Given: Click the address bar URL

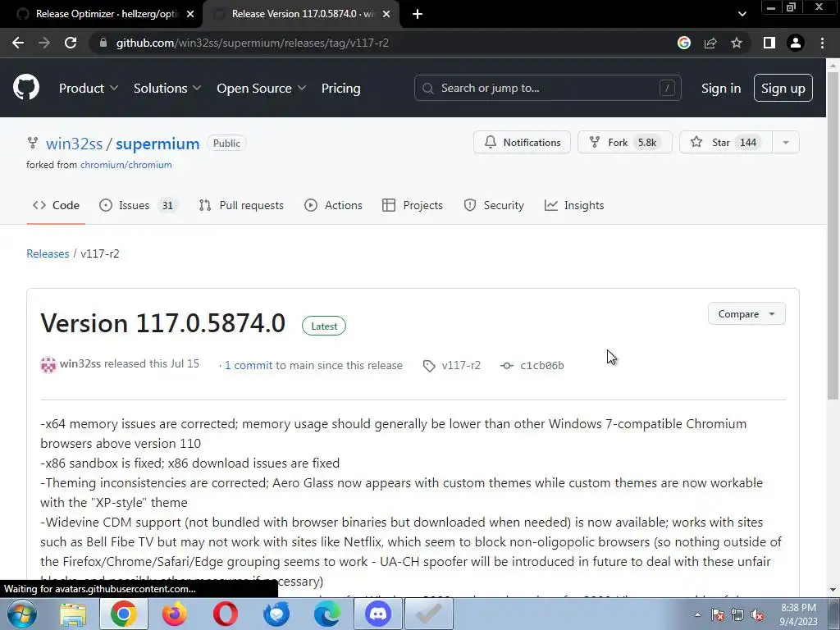Looking at the screenshot, I should point(253,43).
